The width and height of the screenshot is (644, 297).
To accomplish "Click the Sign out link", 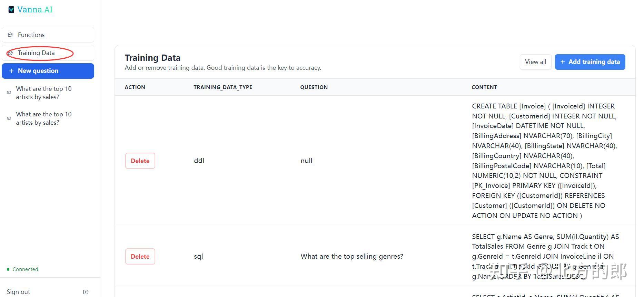I will coord(18,292).
